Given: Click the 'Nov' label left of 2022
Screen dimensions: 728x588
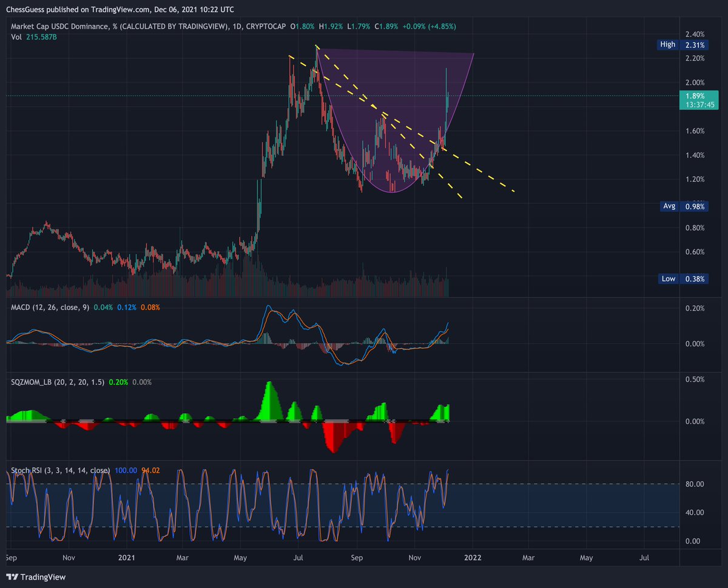Looking at the screenshot, I should click(415, 556).
